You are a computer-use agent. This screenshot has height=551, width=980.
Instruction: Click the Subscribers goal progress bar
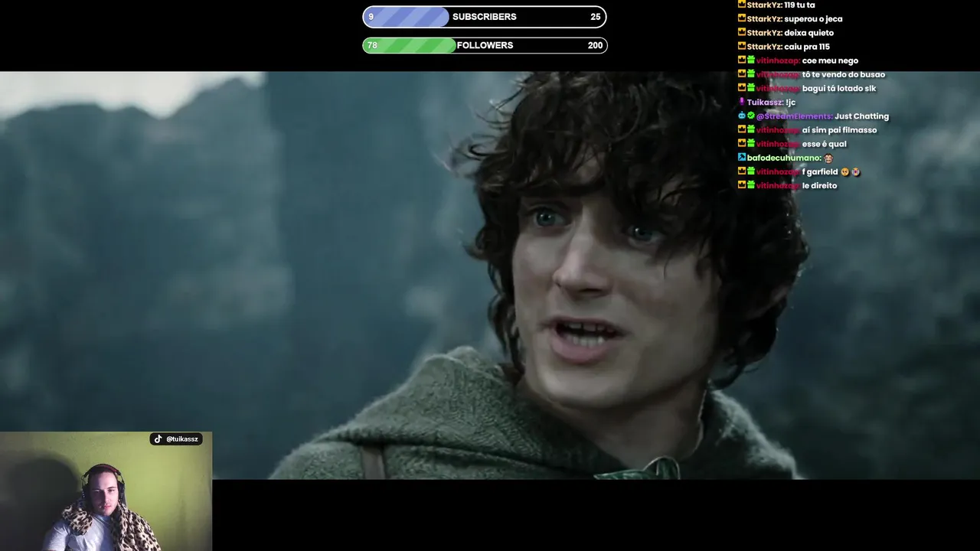(485, 17)
